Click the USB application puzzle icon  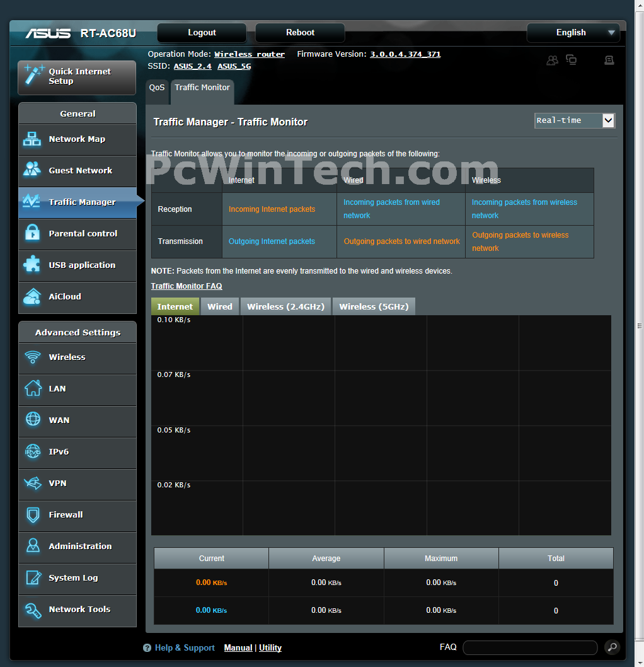32,264
